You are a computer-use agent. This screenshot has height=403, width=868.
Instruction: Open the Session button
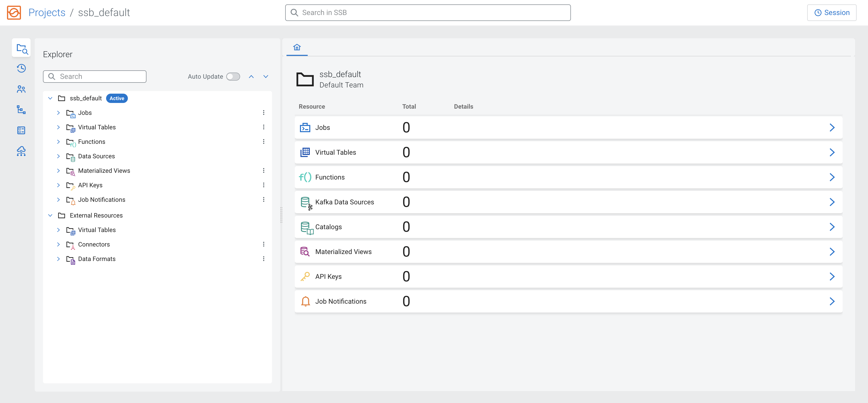pyautogui.click(x=831, y=12)
